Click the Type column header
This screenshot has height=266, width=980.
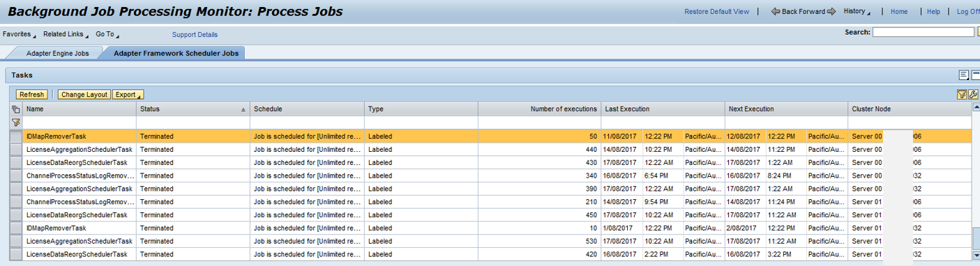point(421,109)
